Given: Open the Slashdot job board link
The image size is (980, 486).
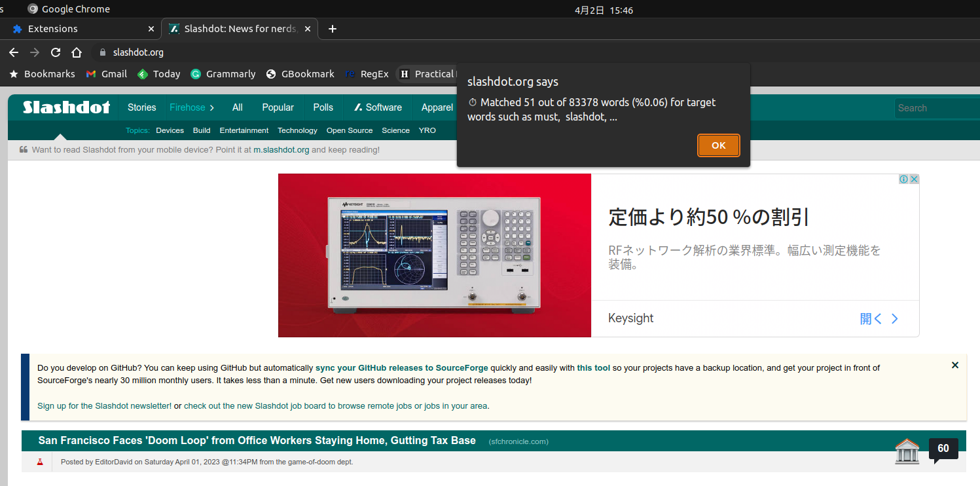Looking at the screenshot, I should [336, 406].
